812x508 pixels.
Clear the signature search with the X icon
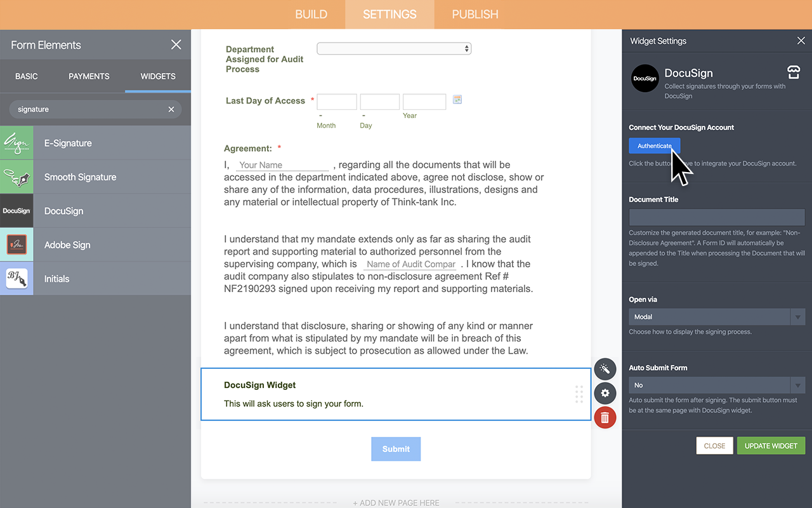coord(171,109)
